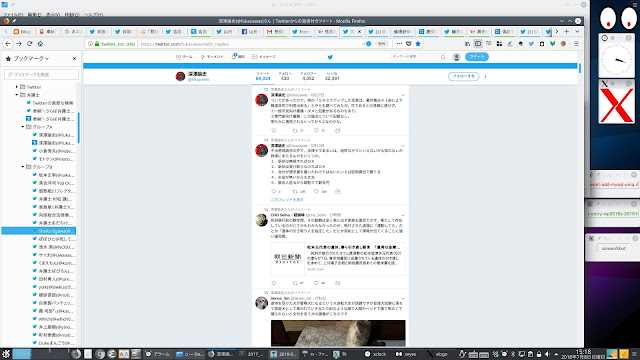Retweet the first tweet

coord(295,131)
